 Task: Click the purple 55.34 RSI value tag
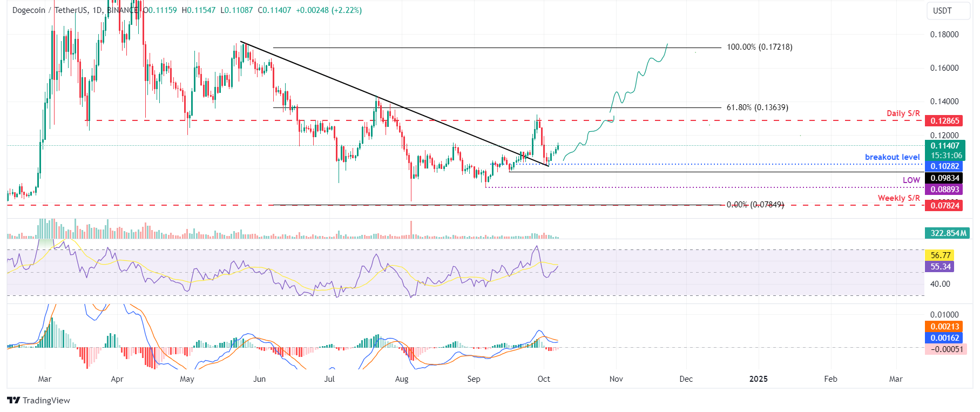click(x=940, y=267)
